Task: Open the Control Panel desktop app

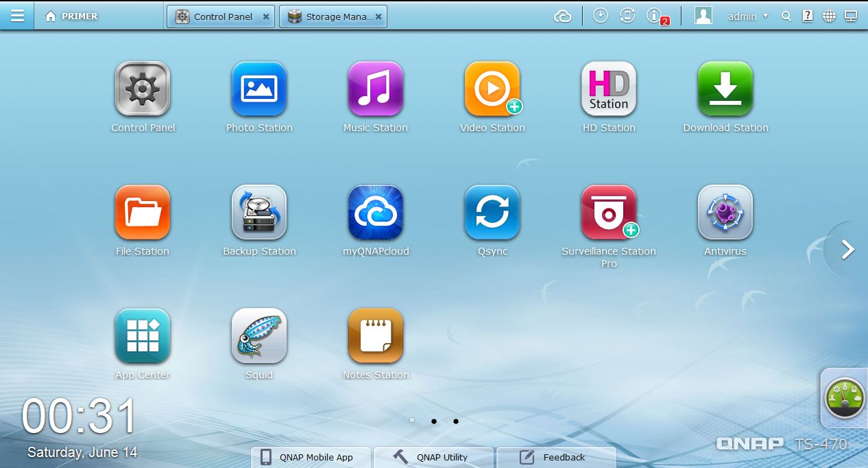Action: pos(143,89)
